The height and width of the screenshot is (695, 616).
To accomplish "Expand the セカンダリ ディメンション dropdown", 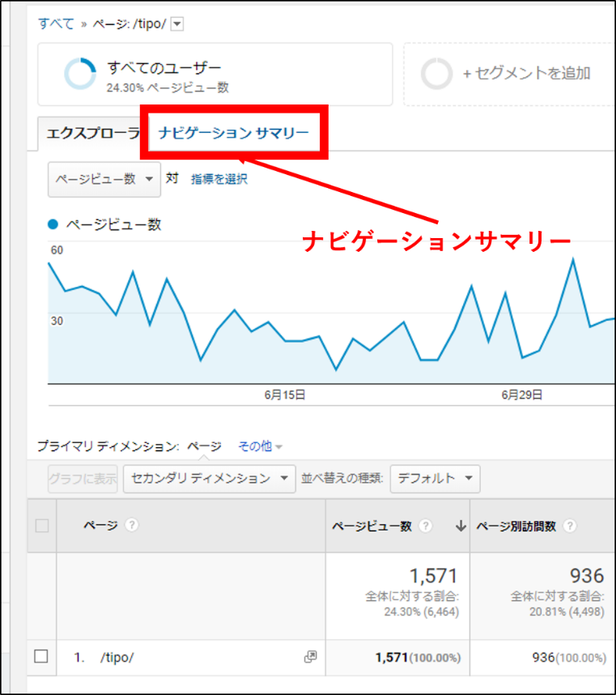I will 209,479.
